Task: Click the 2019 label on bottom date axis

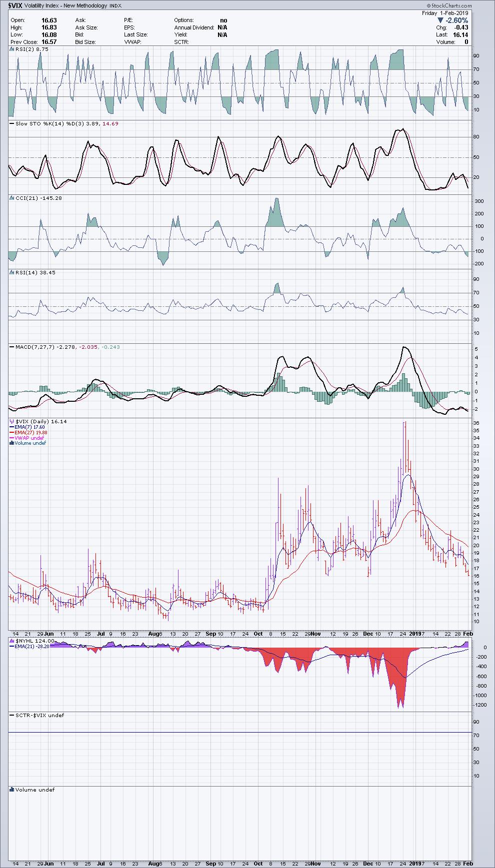Action: pos(416,863)
